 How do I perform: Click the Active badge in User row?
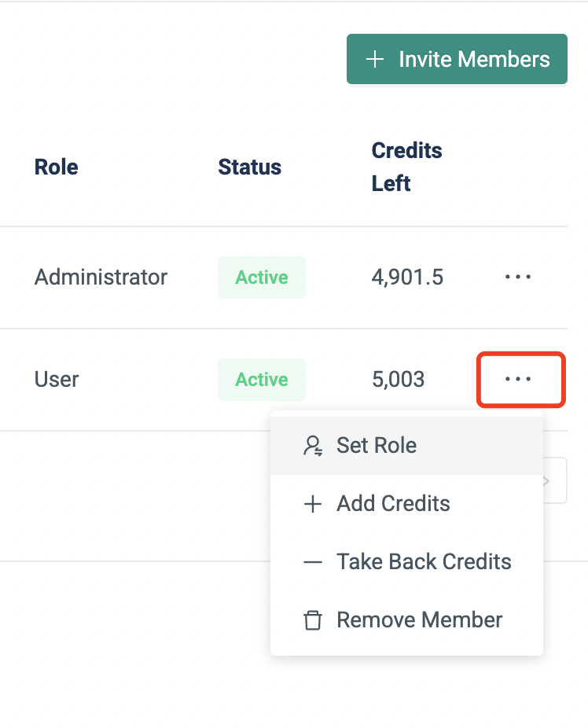[261, 380]
